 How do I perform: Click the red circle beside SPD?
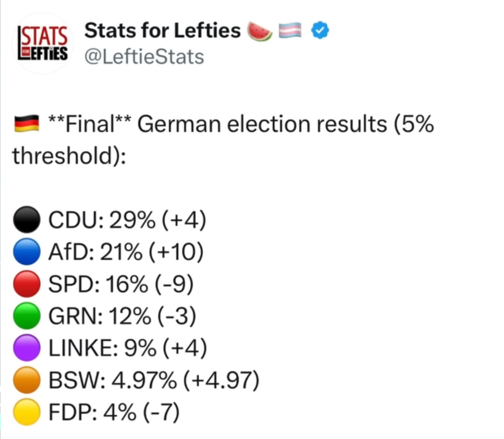(26, 284)
